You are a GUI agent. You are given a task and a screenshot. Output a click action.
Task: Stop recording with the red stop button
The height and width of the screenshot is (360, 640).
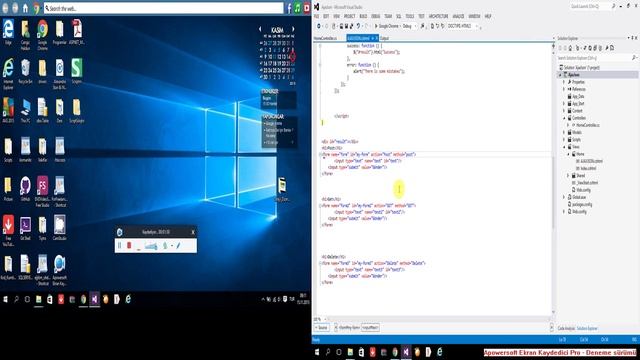point(129,245)
